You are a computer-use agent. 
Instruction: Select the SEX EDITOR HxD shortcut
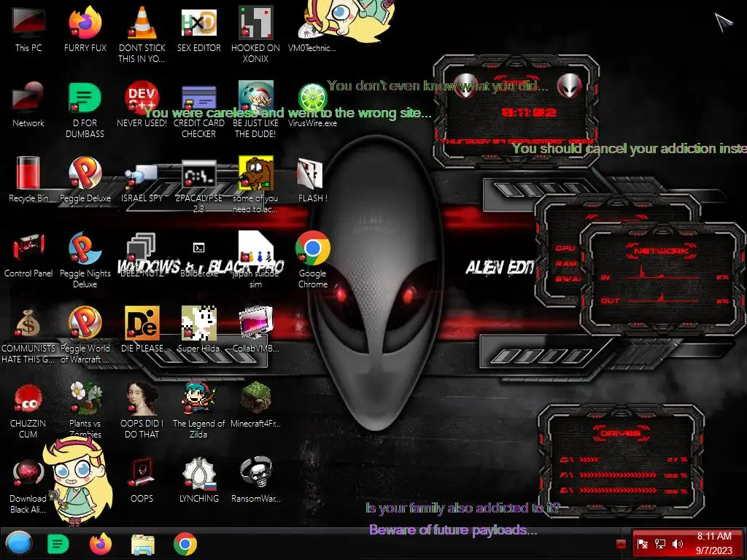[x=198, y=29]
